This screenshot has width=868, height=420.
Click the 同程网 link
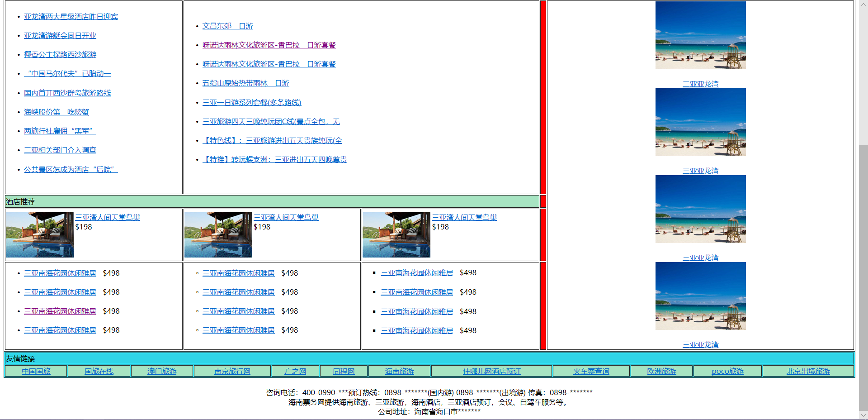[x=344, y=372]
